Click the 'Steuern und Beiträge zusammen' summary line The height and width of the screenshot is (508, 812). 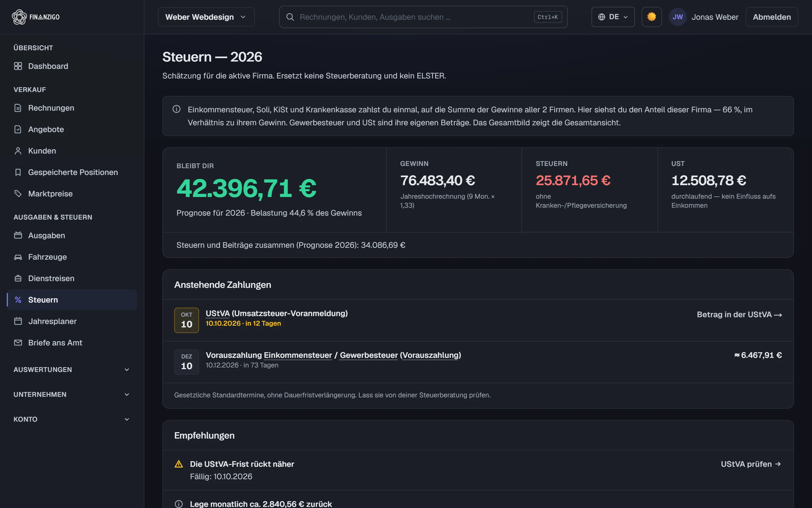291,245
